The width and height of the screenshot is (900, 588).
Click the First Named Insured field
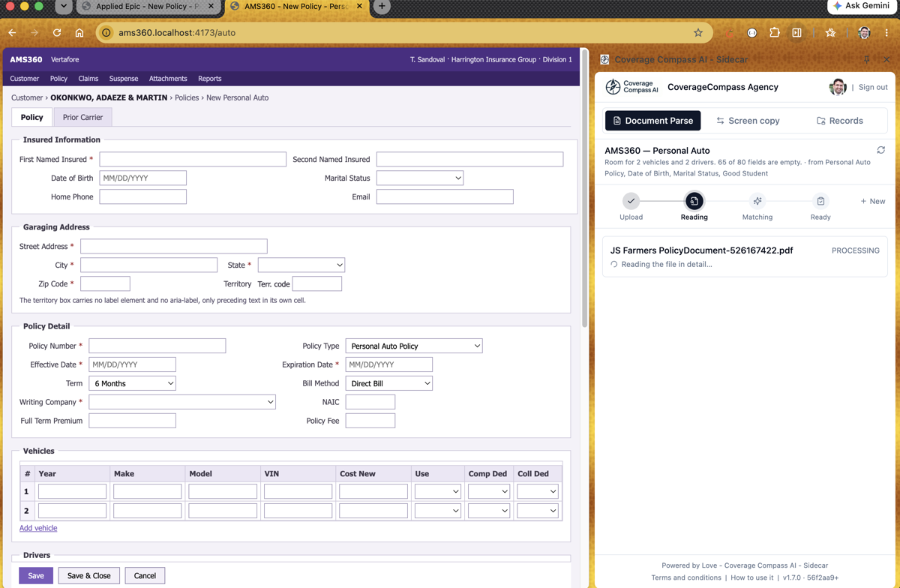[x=193, y=159]
